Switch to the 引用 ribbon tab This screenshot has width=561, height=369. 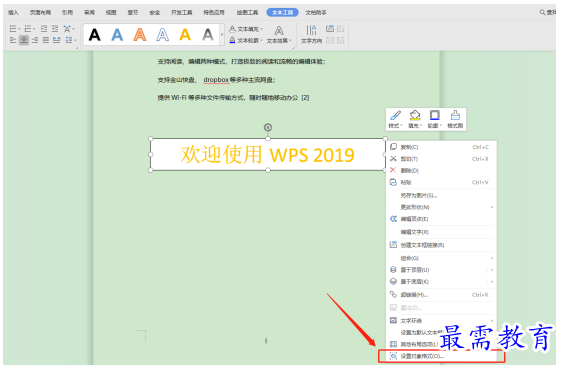click(x=68, y=13)
